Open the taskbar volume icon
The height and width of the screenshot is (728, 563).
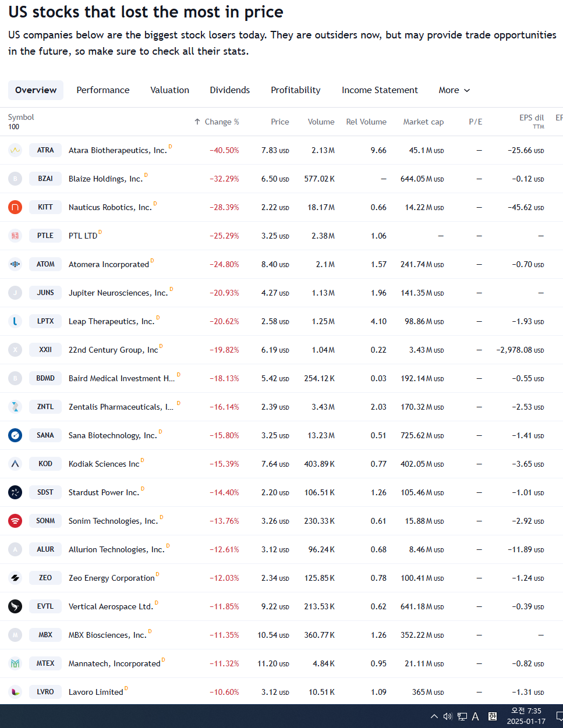click(x=448, y=716)
